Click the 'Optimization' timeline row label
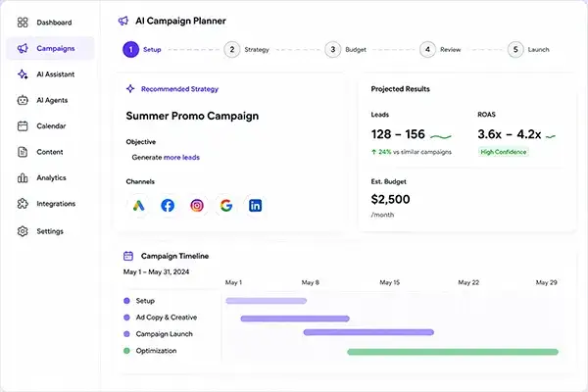 click(x=156, y=351)
